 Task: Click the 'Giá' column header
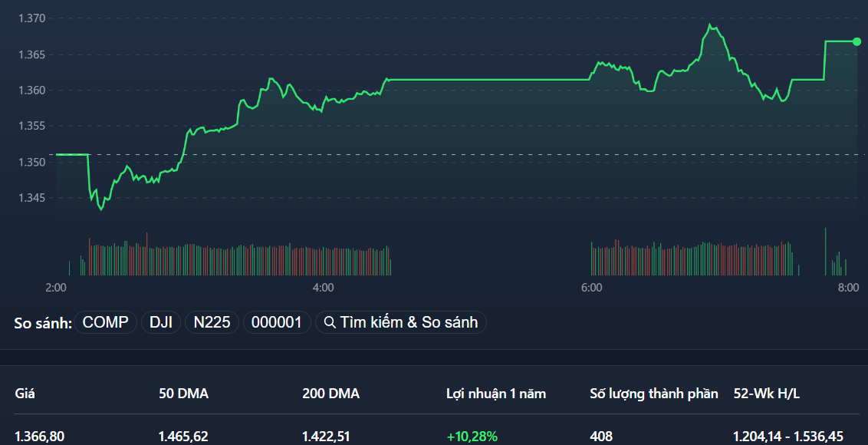point(23,393)
